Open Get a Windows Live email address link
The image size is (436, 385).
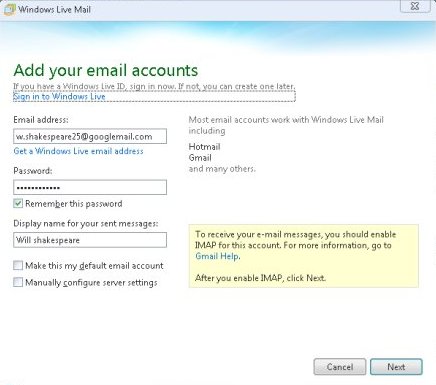tap(78, 151)
